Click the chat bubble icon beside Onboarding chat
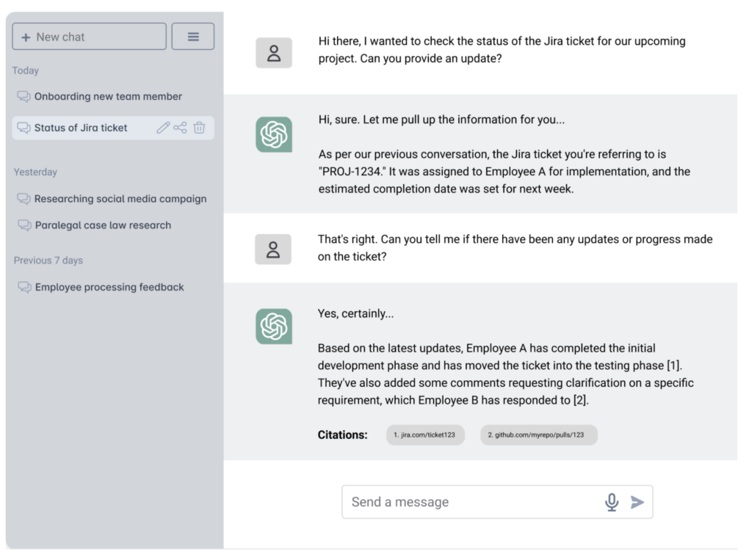This screenshot has height=560, width=752. [x=23, y=96]
